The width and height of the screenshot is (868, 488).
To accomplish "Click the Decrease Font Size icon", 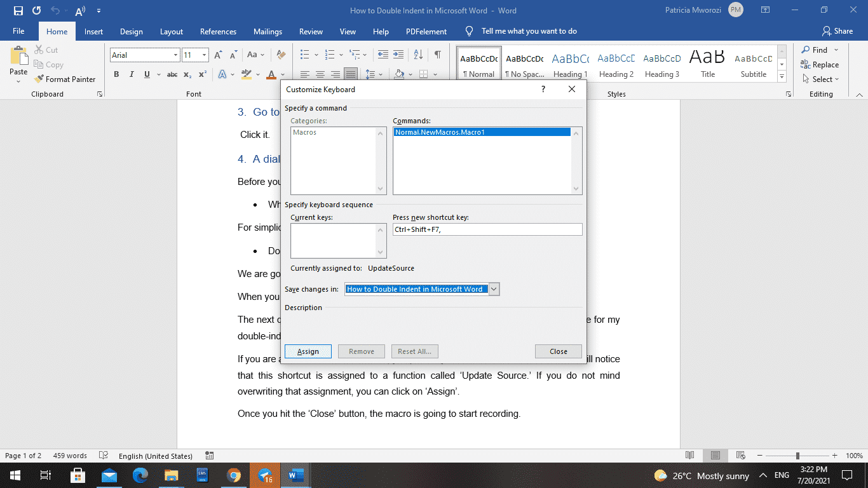I will [x=233, y=55].
